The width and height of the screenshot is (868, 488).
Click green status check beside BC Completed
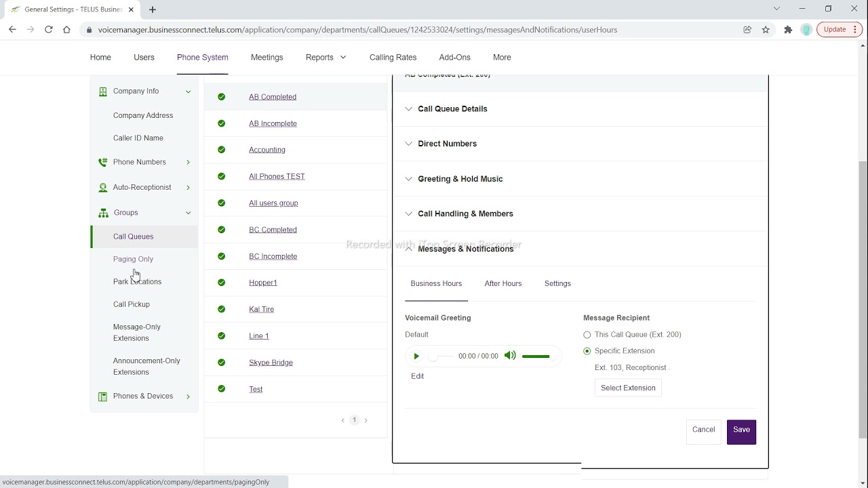pyautogui.click(x=221, y=230)
